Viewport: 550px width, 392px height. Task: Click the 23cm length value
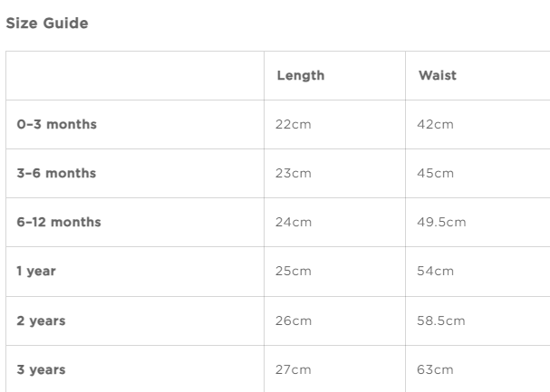pos(293,173)
